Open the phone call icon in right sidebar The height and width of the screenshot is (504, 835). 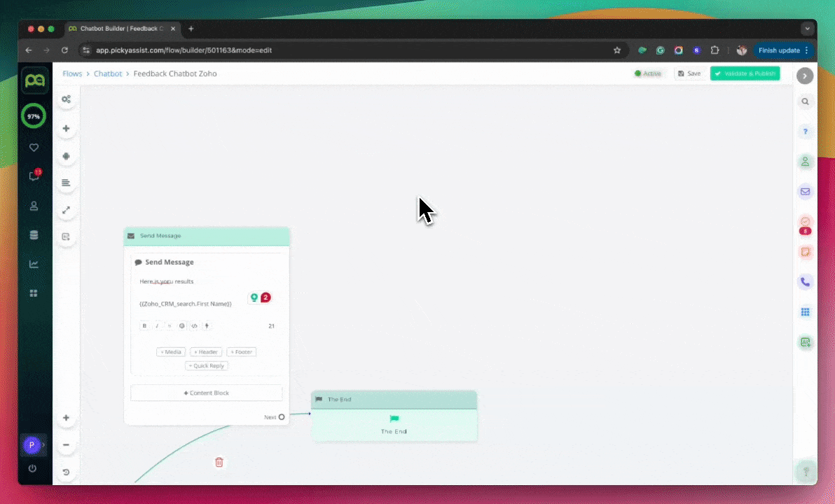[x=805, y=282]
